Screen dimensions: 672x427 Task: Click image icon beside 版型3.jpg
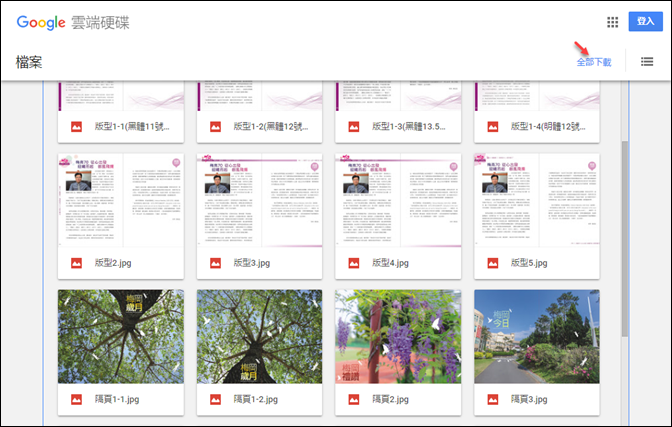[215, 263]
